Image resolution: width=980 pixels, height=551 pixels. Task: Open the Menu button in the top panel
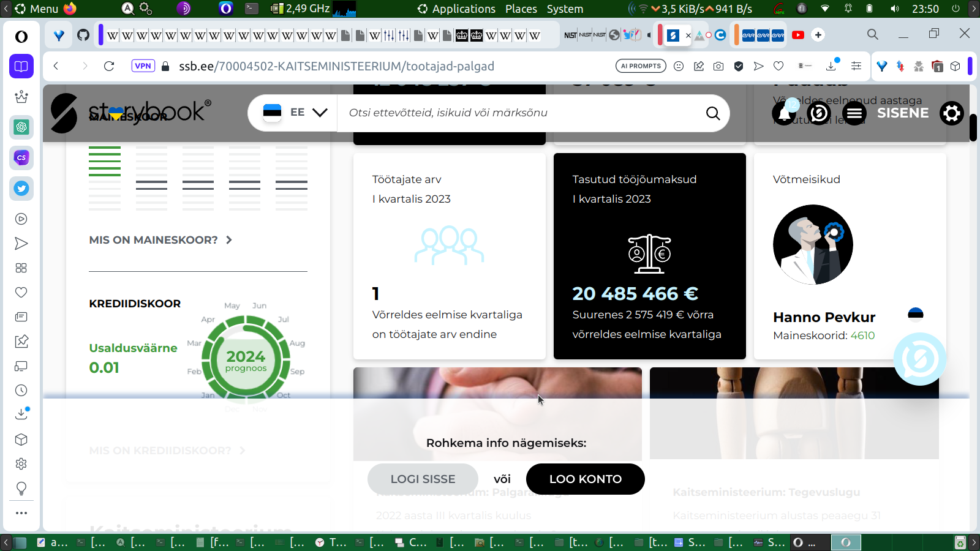pos(37,9)
